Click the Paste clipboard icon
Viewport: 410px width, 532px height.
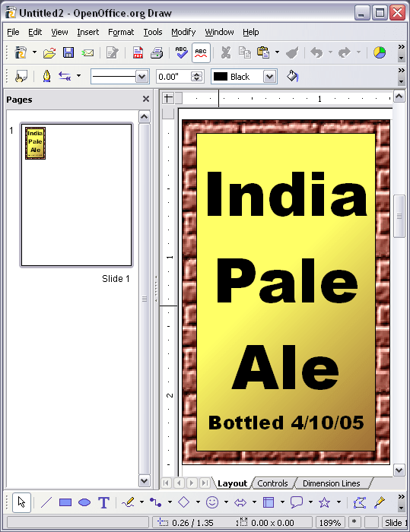(263, 52)
